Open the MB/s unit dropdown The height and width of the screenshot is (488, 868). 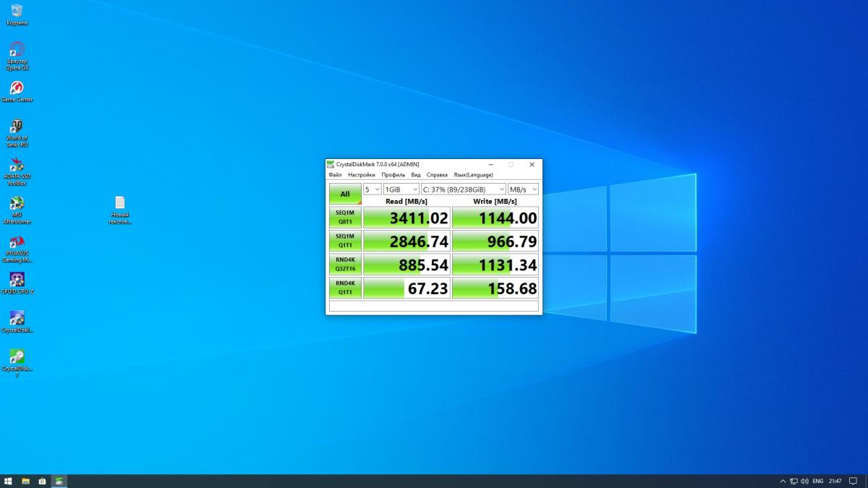tap(523, 189)
